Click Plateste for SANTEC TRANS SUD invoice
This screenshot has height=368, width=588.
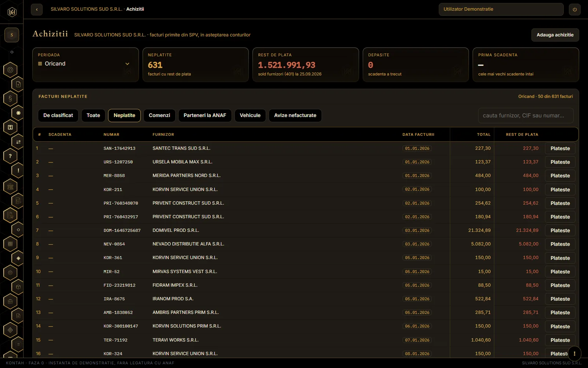[x=560, y=149]
